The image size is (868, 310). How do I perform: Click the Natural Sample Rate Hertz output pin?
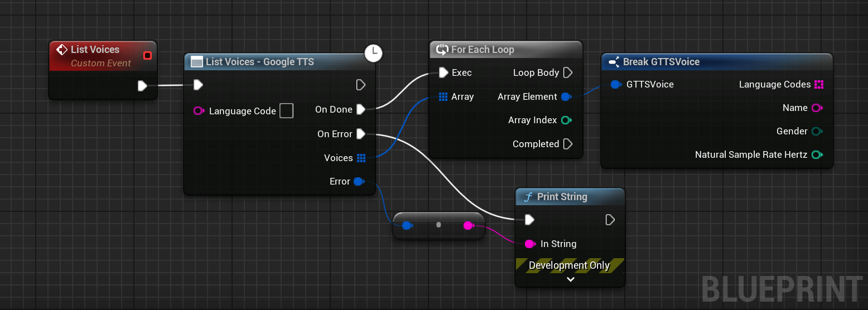(817, 154)
